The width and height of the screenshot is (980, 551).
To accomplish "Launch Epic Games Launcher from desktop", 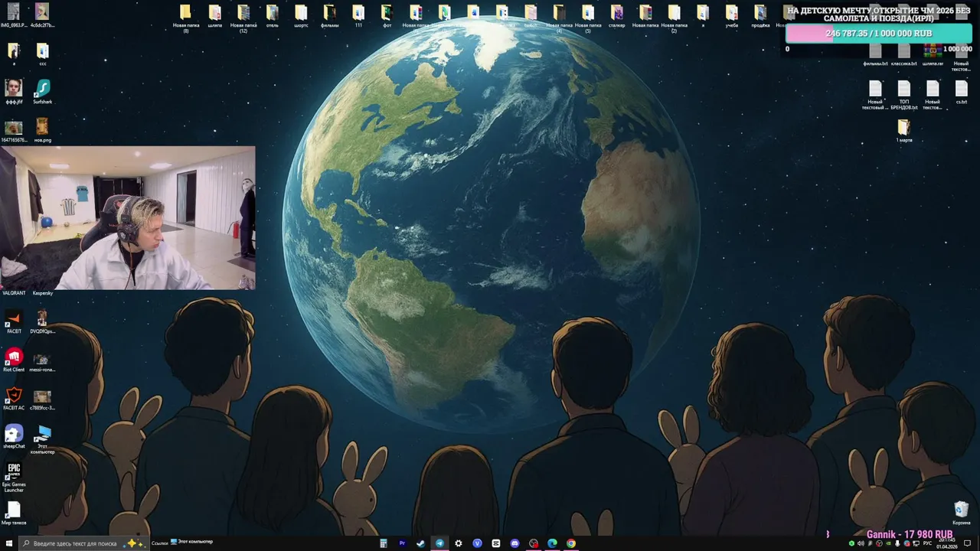I will tap(14, 477).
